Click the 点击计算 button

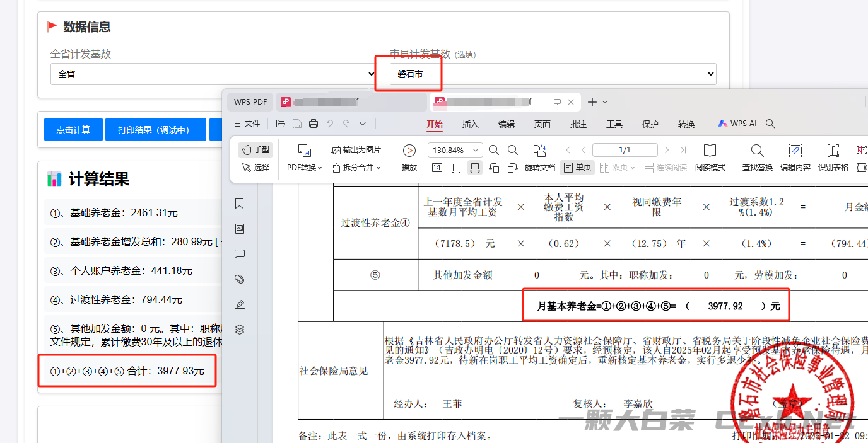click(x=73, y=130)
